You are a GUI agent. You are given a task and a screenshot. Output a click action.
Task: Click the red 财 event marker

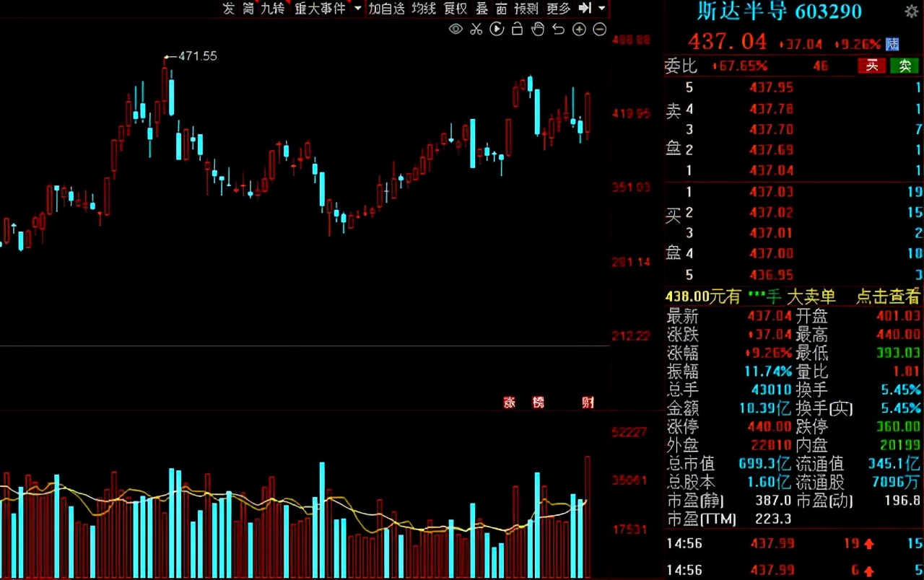coord(588,403)
